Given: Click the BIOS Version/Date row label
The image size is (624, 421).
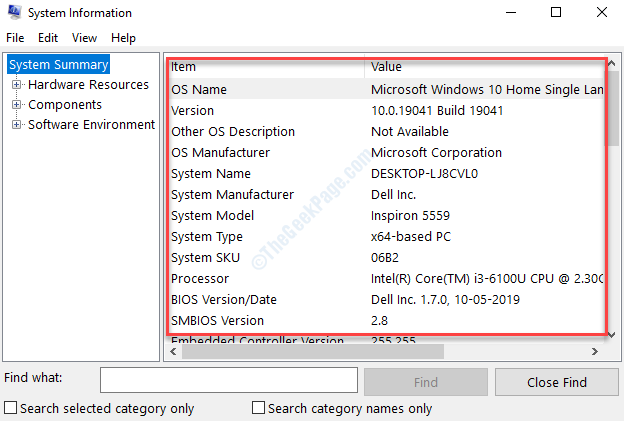Looking at the screenshot, I should tap(224, 300).
